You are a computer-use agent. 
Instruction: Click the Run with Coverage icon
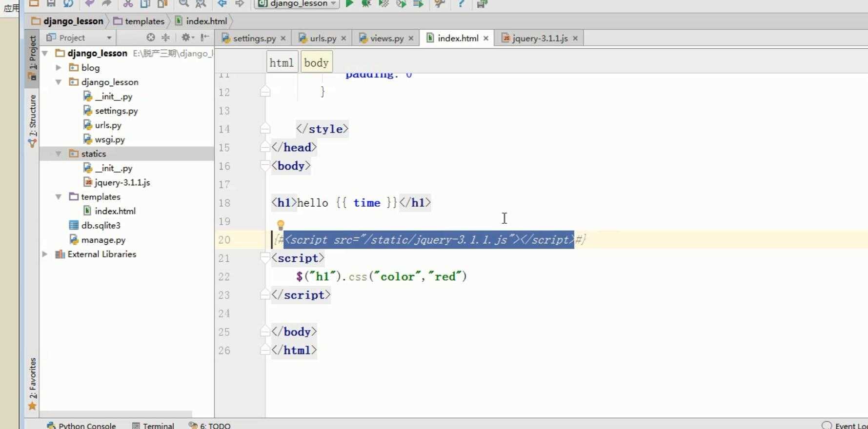(384, 3)
